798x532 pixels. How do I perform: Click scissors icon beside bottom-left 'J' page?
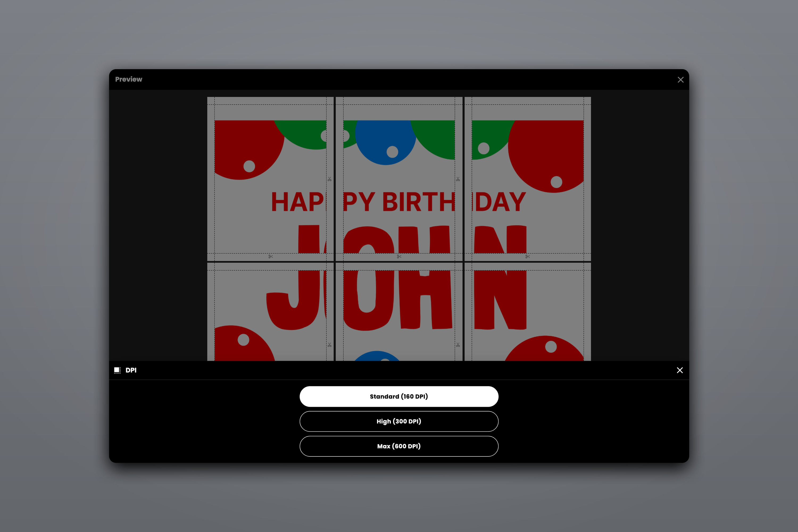coord(330,345)
